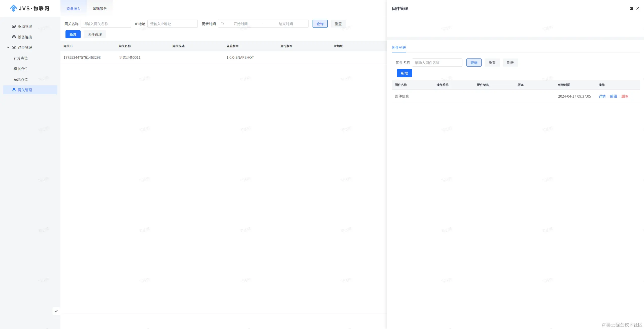Open 系统点位 in sidebar
The width and height of the screenshot is (644, 329).
21,79
